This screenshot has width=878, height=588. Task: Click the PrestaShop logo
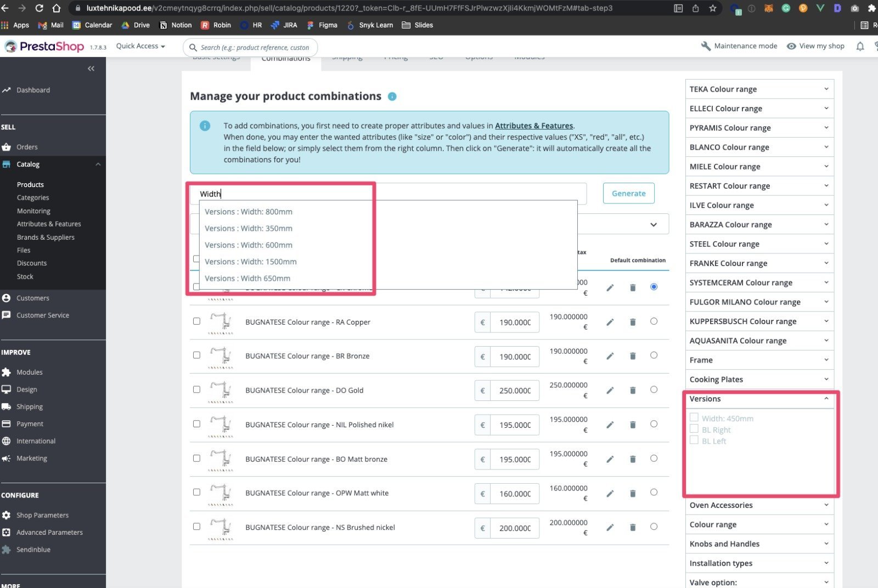coord(45,47)
